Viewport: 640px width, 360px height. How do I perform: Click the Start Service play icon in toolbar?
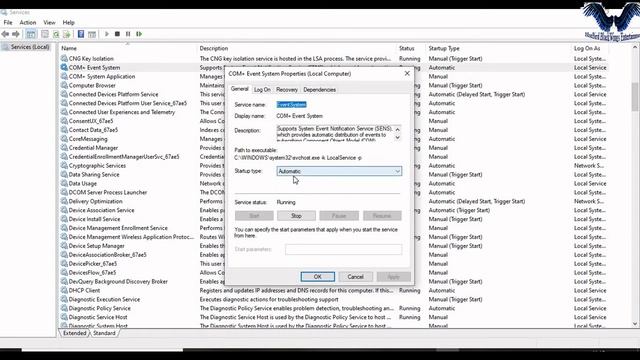tap(107, 34)
